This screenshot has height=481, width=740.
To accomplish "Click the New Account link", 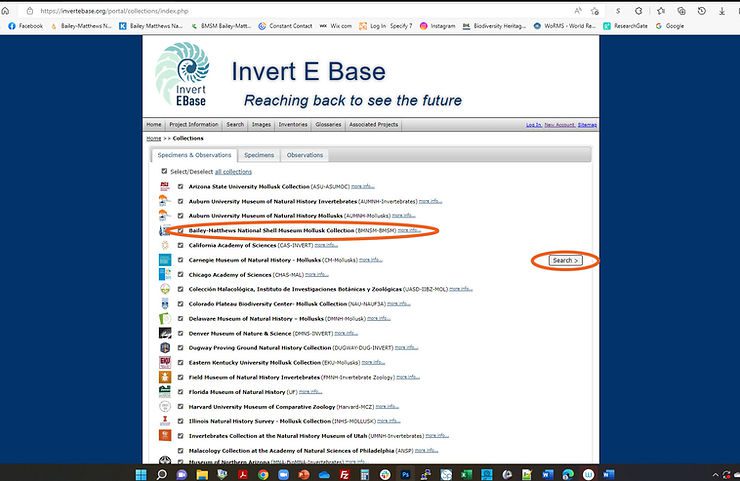I will (x=560, y=125).
